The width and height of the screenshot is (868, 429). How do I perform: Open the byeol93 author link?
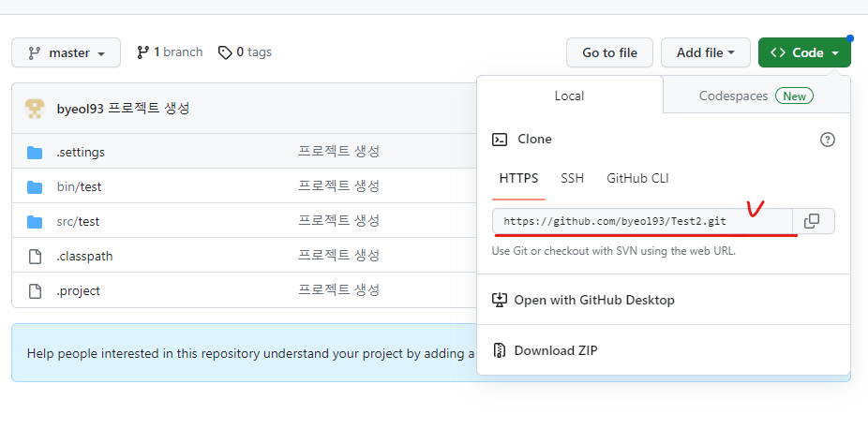81,109
